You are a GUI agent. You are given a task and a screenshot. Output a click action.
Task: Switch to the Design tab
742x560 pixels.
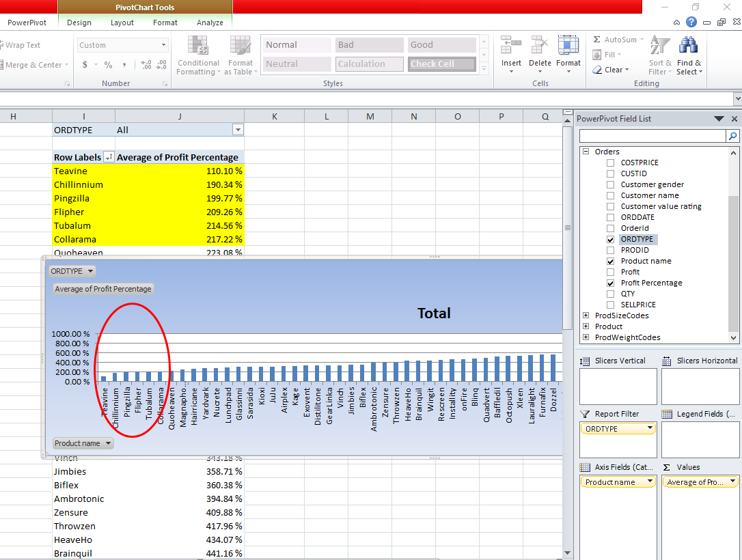pyautogui.click(x=79, y=23)
